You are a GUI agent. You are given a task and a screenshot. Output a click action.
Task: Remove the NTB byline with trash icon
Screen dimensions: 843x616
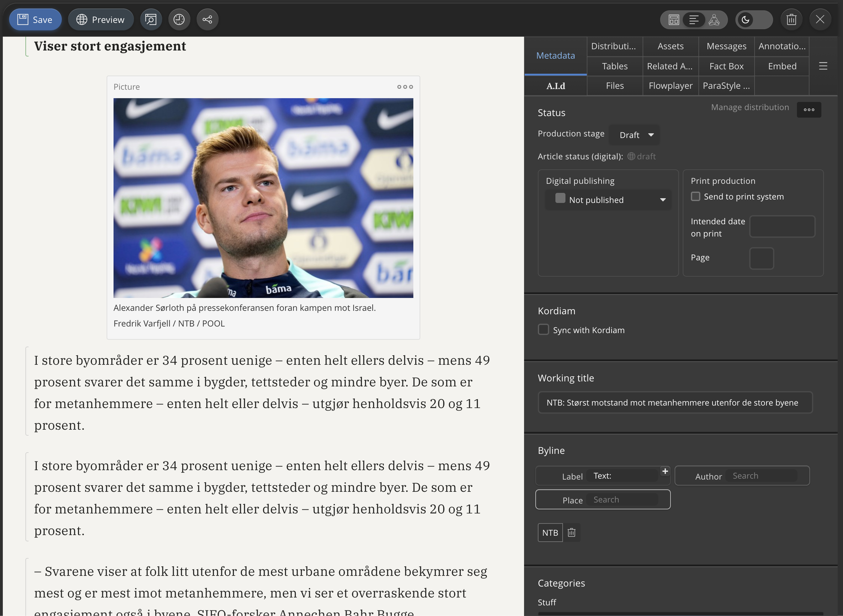click(571, 533)
